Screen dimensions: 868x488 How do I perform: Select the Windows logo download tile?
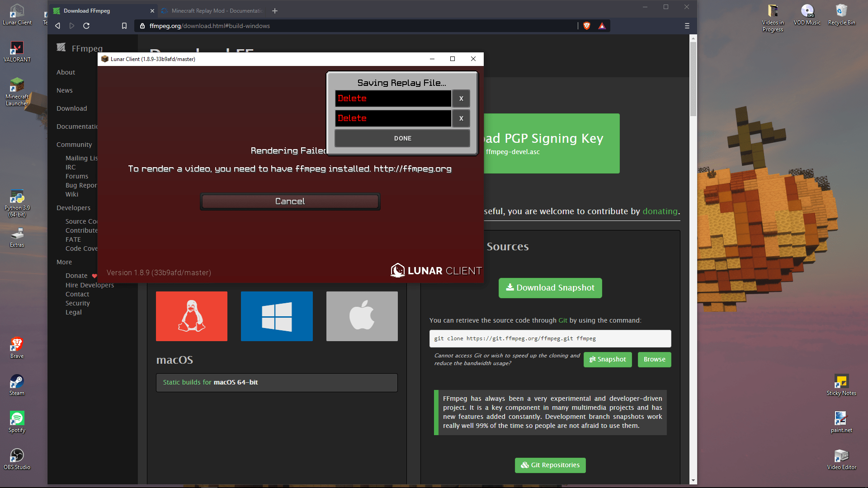277,316
